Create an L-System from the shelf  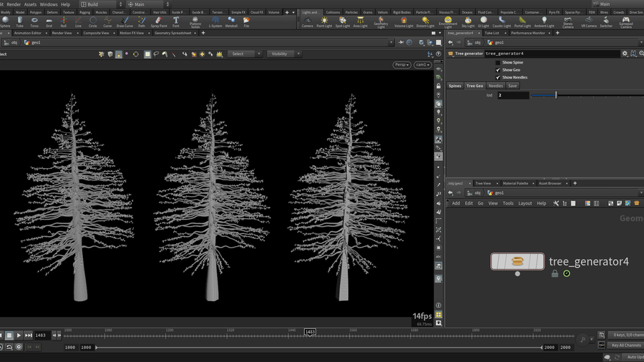tap(215, 21)
